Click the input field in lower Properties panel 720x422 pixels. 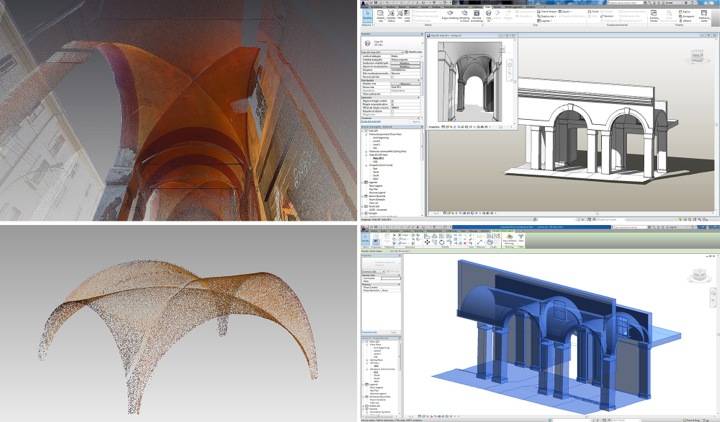pos(391,278)
